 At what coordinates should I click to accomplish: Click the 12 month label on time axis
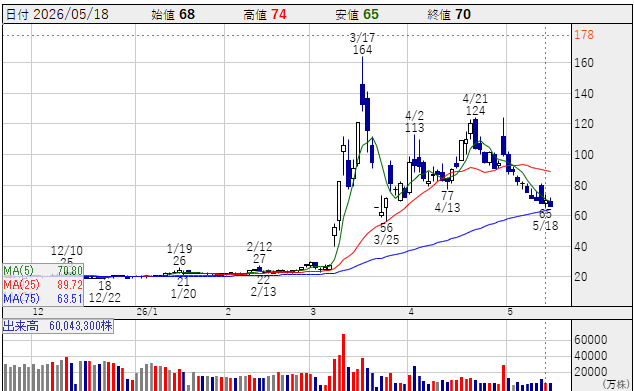(x=38, y=312)
